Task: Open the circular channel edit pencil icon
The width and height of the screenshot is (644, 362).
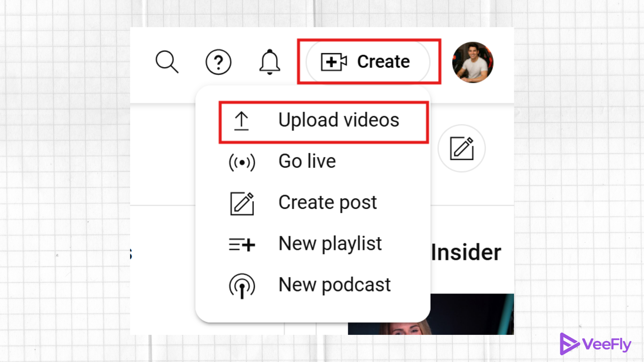Action: point(462,148)
